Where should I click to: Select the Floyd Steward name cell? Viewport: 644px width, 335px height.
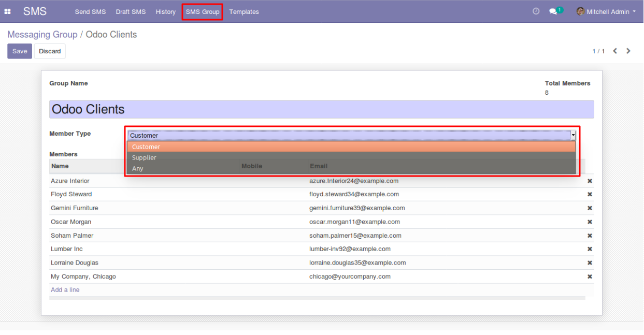(x=71, y=194)
